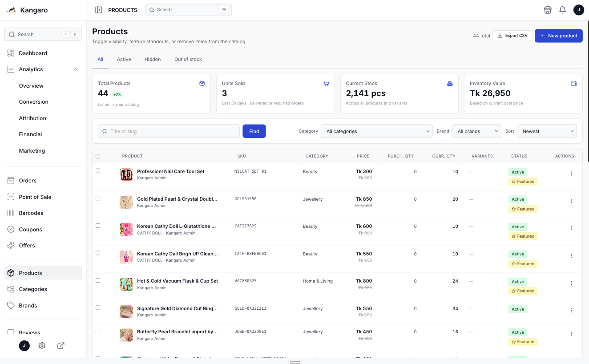Open actions menu for Professionl Nail Care Tool Set
Screen dimensions: 589x364
point(572,174)
